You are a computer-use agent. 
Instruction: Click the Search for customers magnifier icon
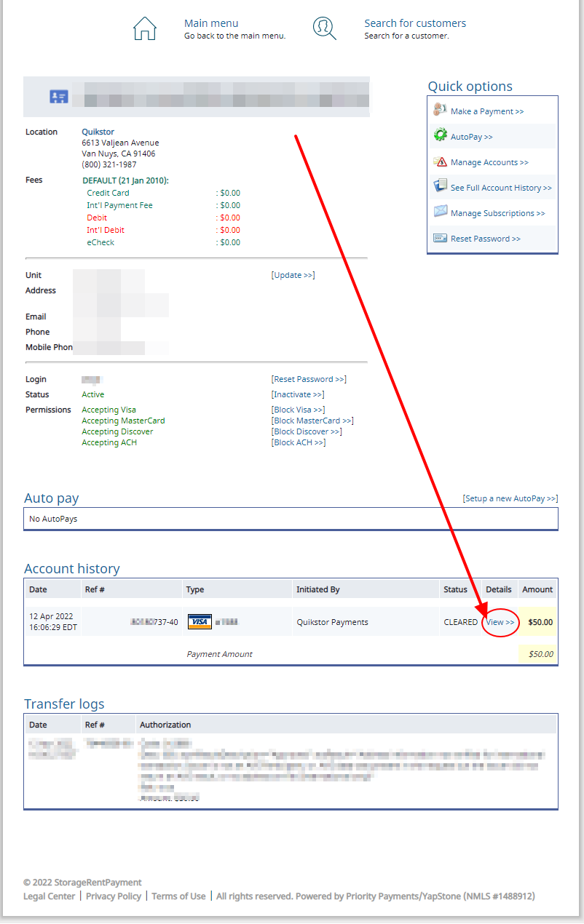point(325,28)
